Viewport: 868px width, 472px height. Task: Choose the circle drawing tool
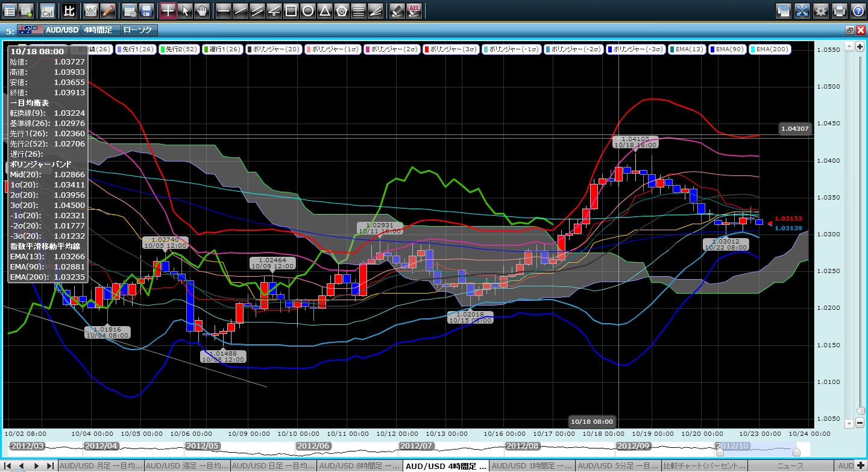pos(307,10)
